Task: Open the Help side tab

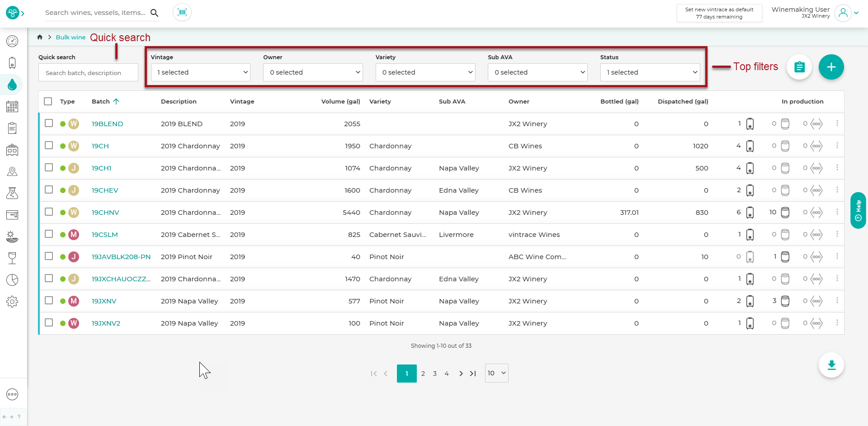Action: point(858,210)
